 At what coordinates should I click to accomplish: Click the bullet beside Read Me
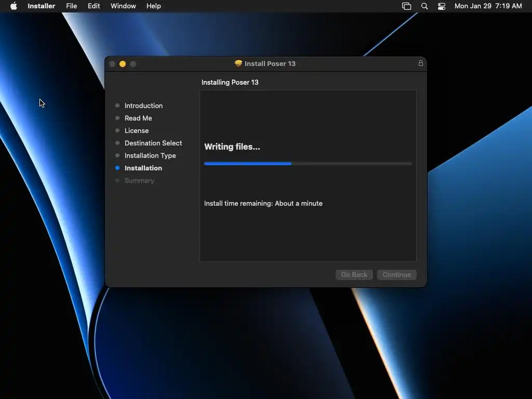point(117,118)
